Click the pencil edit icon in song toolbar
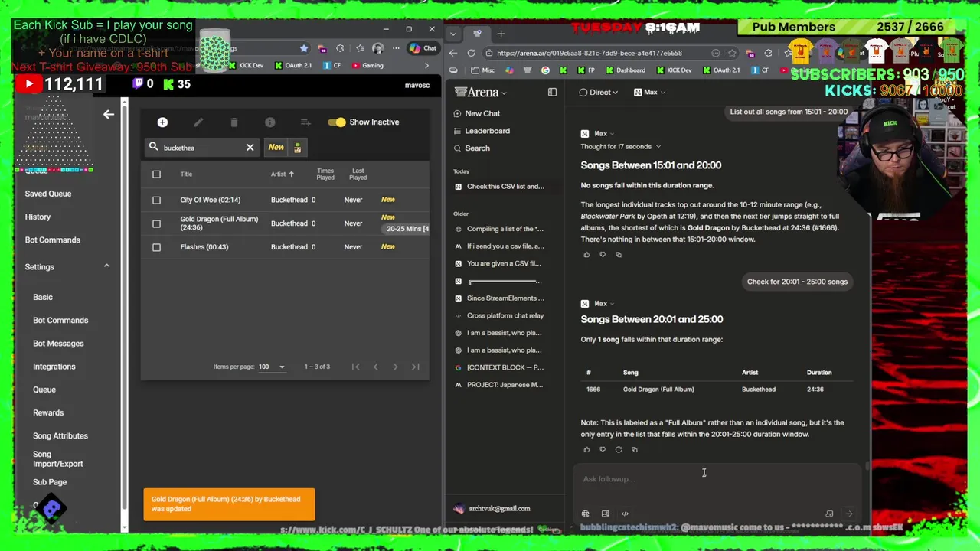The height and width of the screenshot is (551, 980). tap(198, 122)
